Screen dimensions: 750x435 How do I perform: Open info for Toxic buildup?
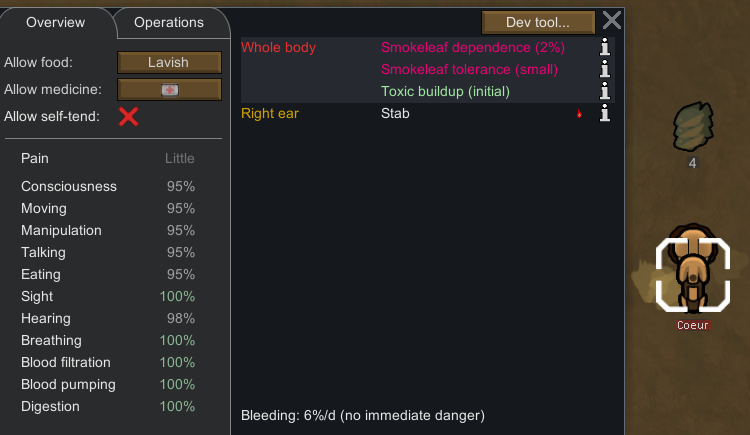click(605, 91)
